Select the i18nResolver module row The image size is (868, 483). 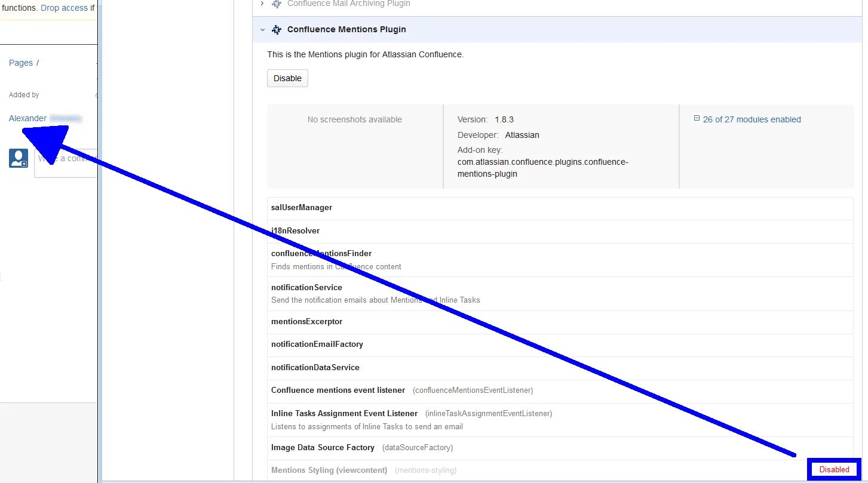click(x=560, y=231)
